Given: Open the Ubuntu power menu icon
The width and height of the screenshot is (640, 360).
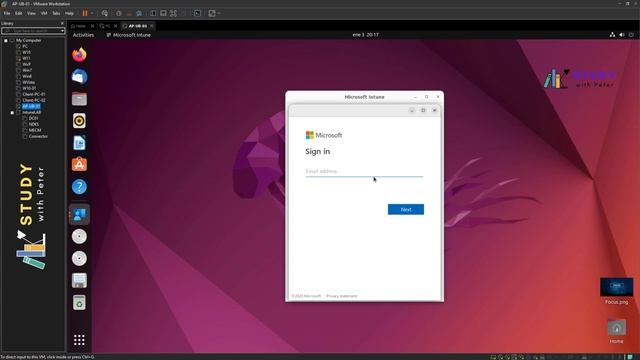Looking at the screenshot, I should click(631, 35).
